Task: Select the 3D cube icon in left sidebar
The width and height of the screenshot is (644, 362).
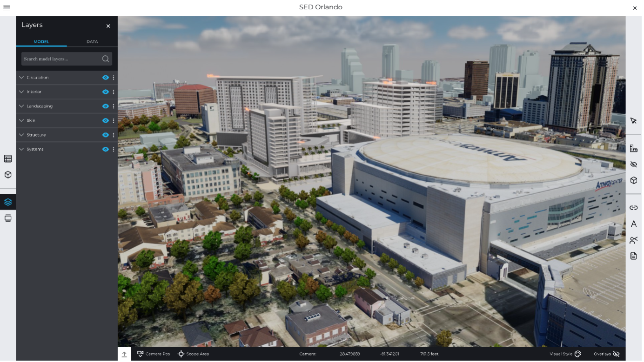Action: pyautogui.click(x=8, y=175)
